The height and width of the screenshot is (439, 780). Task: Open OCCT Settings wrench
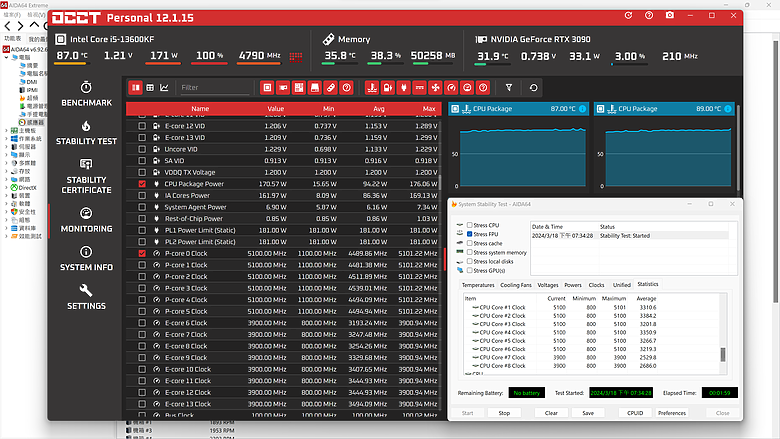86,297
